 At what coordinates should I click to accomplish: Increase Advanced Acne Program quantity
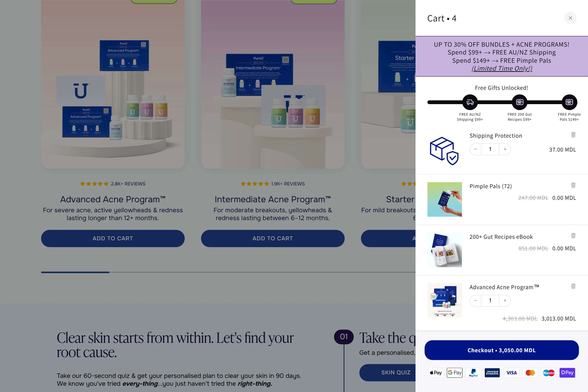pos(505,300)
